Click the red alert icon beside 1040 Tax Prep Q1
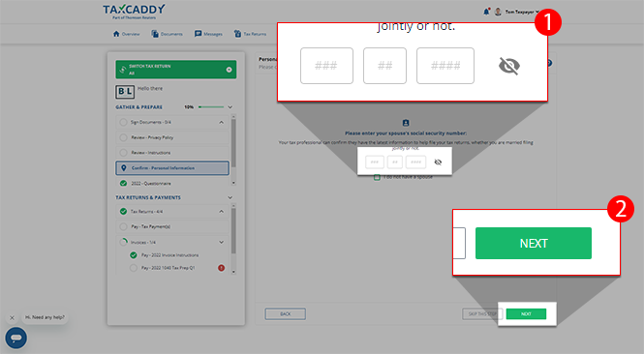This screenshot has height=354, width=644. pyautogui.click(x=222, y=268)
